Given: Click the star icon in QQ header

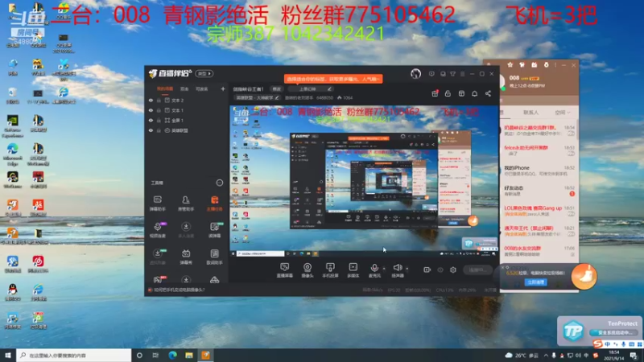Looking at the screenshot, I should 510,65.
